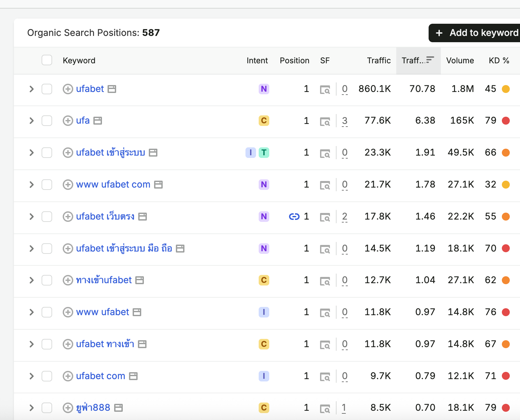Open SERP source icon after ufa keyword
The height and width of the screenshot is (420, 520).
pyautogui.click(x=98, y=121)
